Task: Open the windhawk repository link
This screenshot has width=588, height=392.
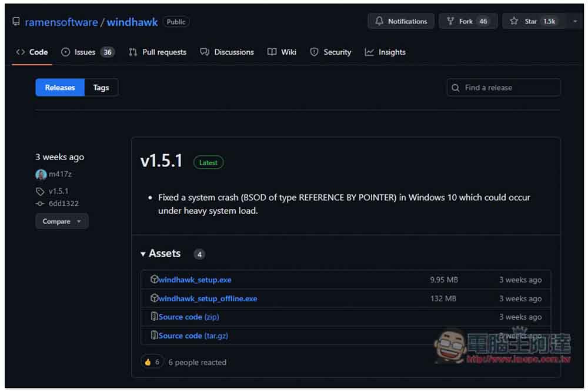Action: [132, 22]
